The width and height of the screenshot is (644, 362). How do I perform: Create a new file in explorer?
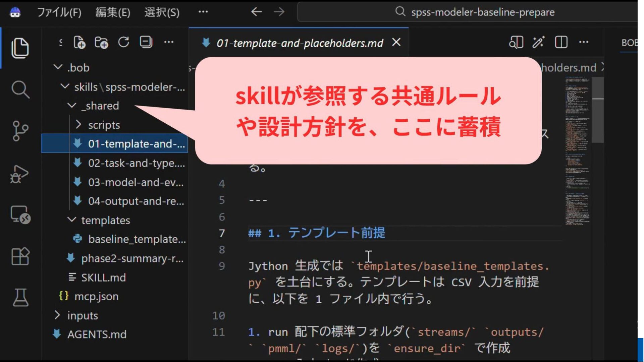click(x=79, y=42)
